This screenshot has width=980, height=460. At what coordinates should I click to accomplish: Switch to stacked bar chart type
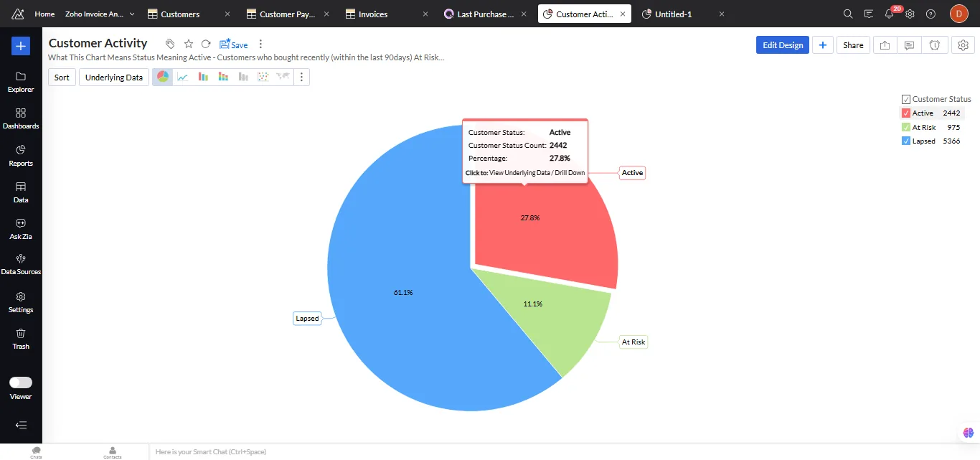click(223, 77)
